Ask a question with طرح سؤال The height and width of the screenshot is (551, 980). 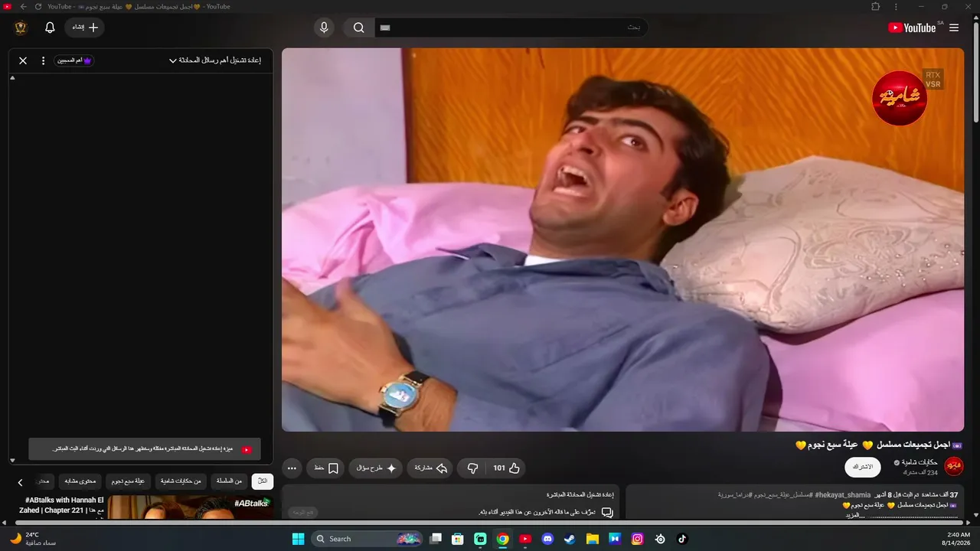[376, 468]
